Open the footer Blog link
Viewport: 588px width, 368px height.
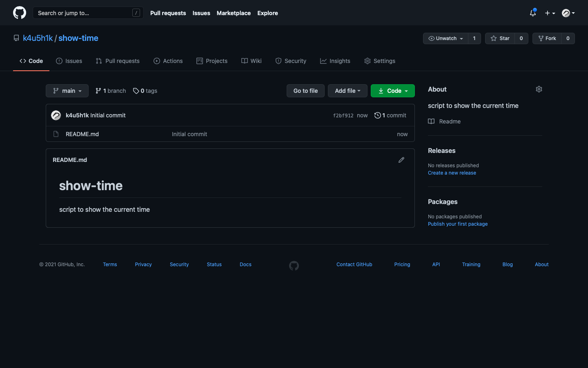508,265
